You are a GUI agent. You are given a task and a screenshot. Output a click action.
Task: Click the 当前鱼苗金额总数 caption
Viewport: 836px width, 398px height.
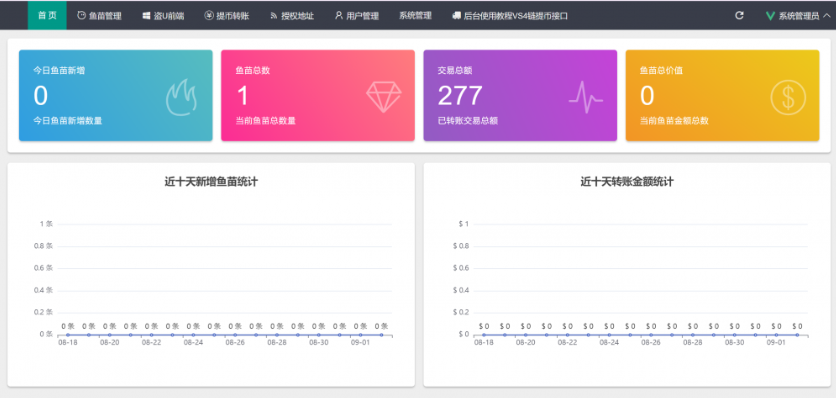[674, 121]
